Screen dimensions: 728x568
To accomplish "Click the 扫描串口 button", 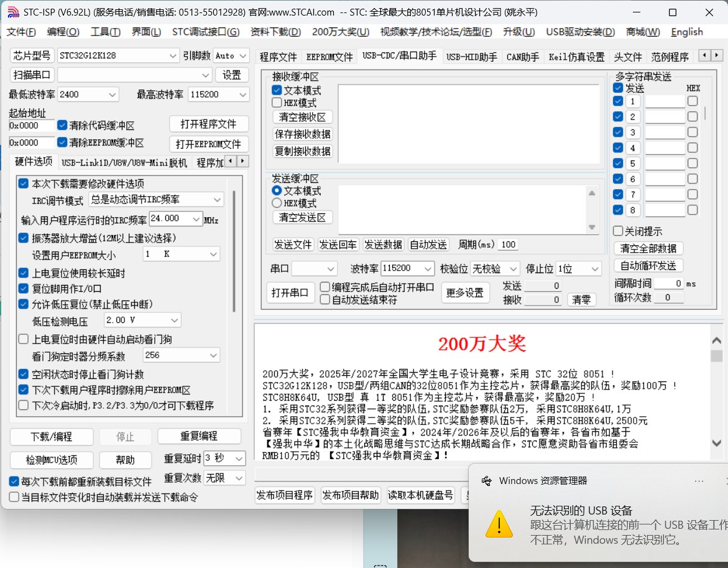I will point(32,75).
